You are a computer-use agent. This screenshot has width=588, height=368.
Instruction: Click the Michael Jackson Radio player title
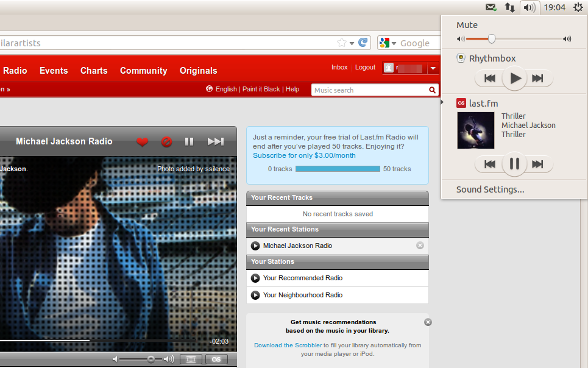pyautogui.click(x=64, y=141)
